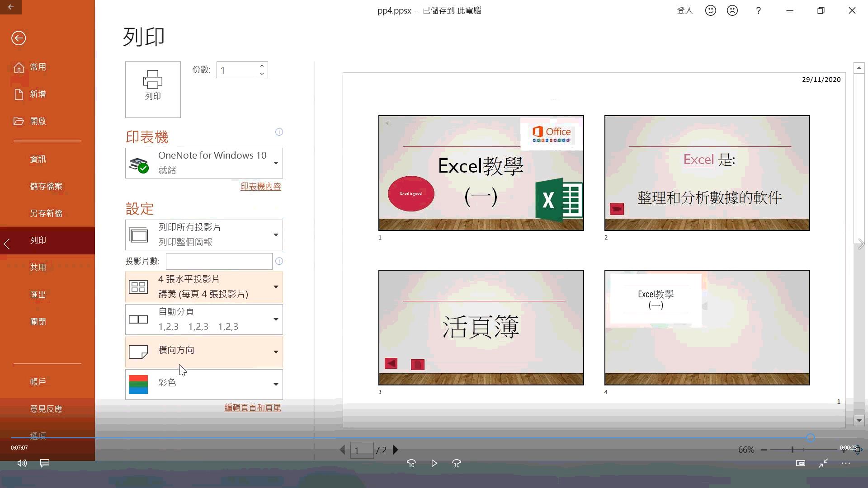
Task: Go to next preview page arrow
Action: 396,450
